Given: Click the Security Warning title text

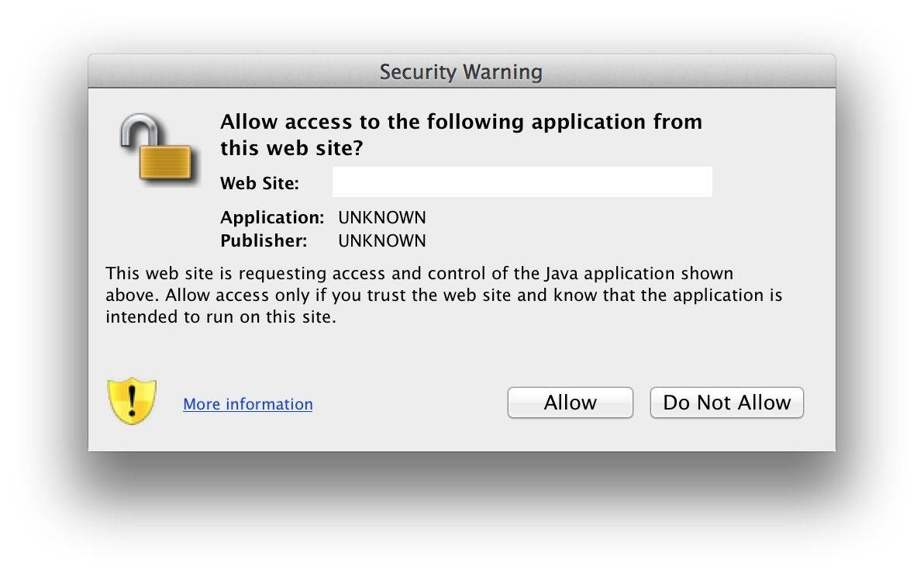Looking at the screenshot, I should pyautogui.click(x=461, y=72).
